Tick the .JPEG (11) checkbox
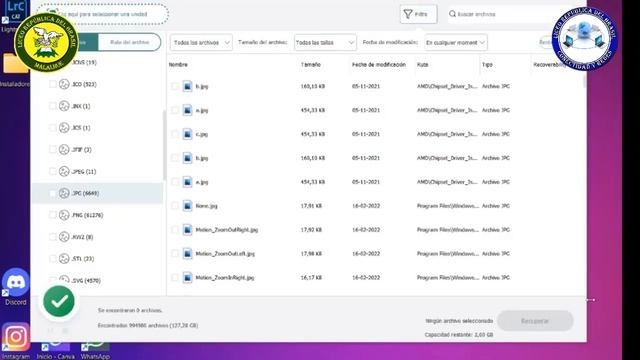 [x=52, y=171]
